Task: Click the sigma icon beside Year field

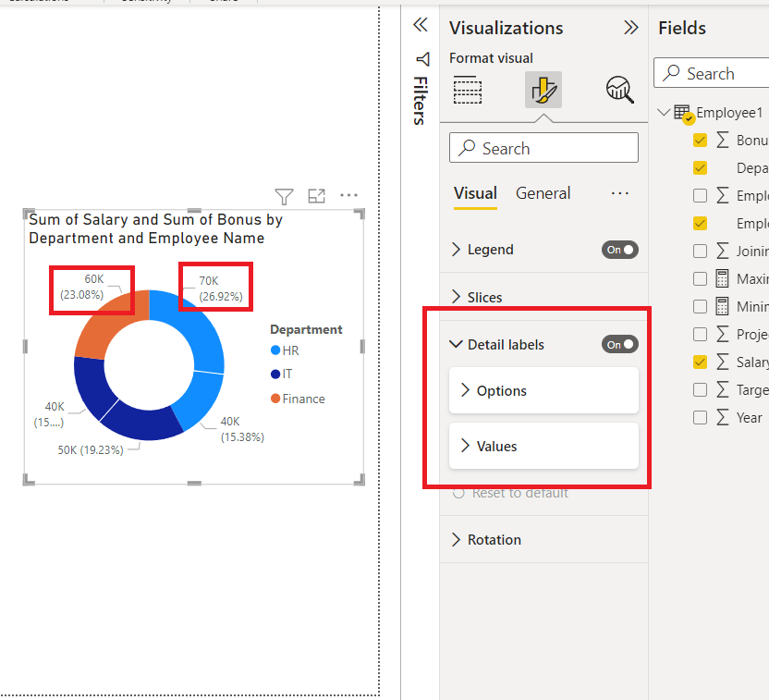Action: 723,417
